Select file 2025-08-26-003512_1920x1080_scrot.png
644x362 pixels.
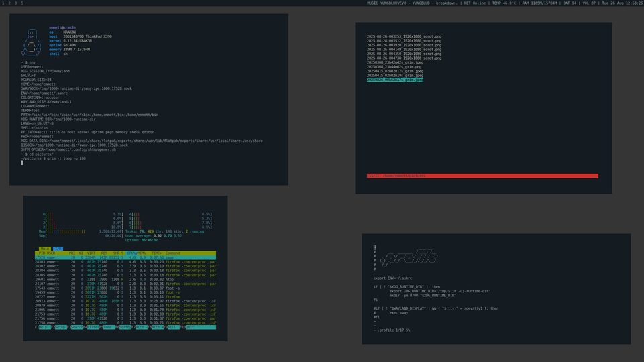(404, 41)
